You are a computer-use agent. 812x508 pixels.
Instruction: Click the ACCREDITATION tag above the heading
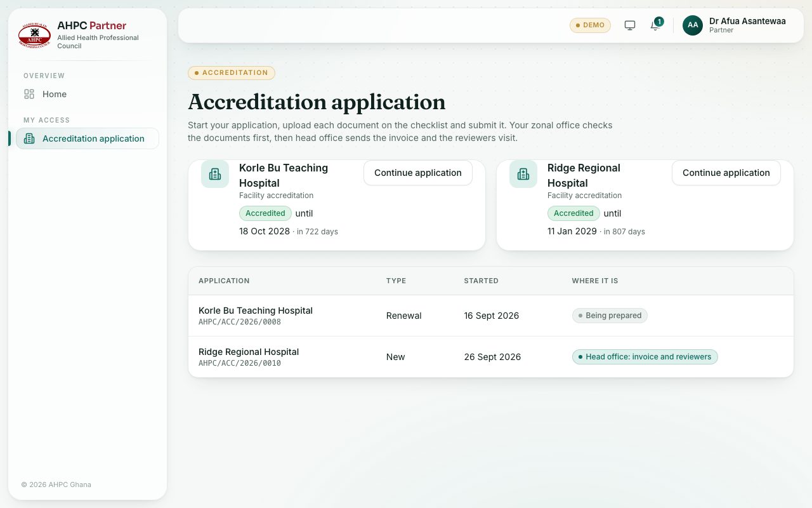(x=232, y=73)
